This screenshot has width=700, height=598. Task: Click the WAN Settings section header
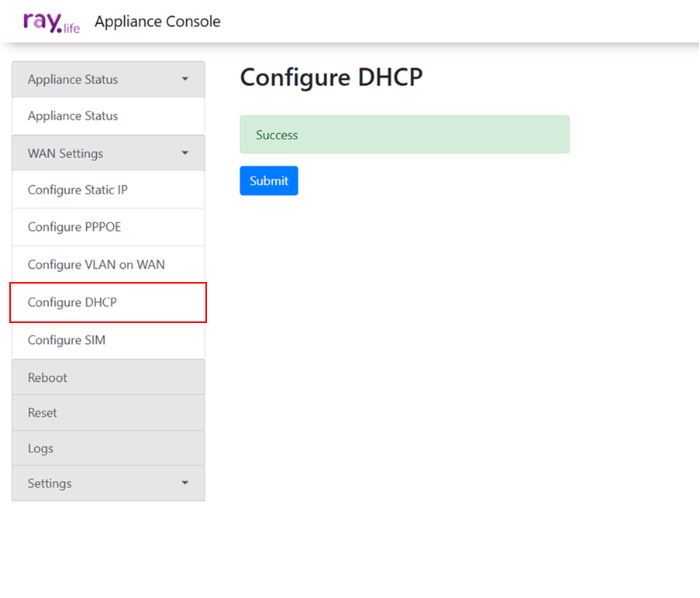pos(65,153)
